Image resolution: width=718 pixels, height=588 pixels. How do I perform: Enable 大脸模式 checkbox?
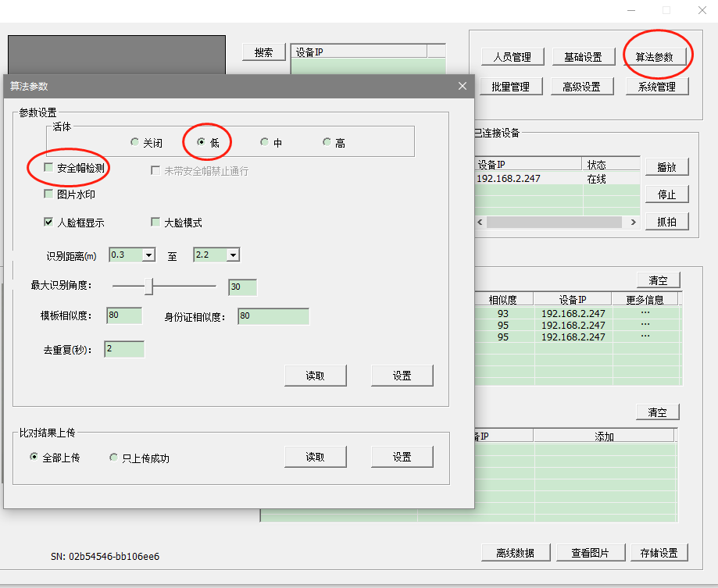pos(155,223)
